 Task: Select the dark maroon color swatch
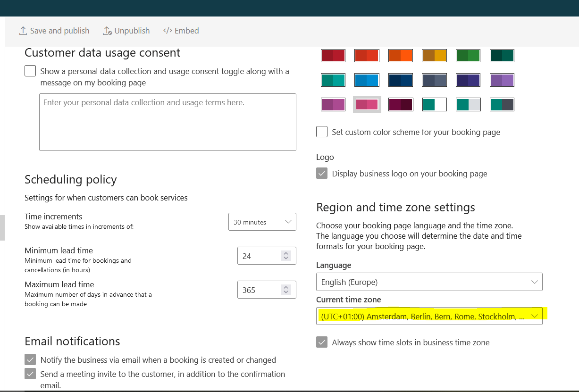[x=401, y=104]
